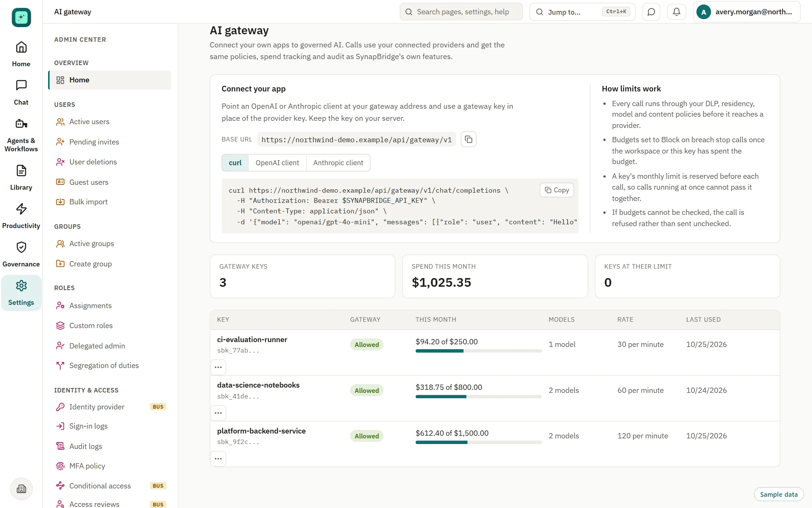Open the Governance section

(x=21, y=254)
